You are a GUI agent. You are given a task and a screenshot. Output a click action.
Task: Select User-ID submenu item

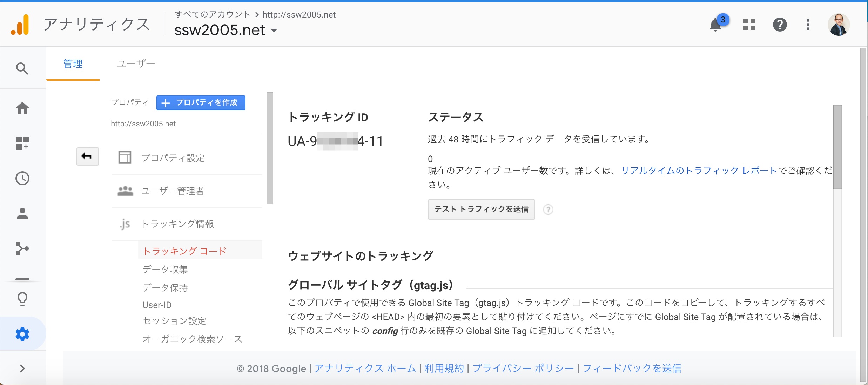point(157,305)
